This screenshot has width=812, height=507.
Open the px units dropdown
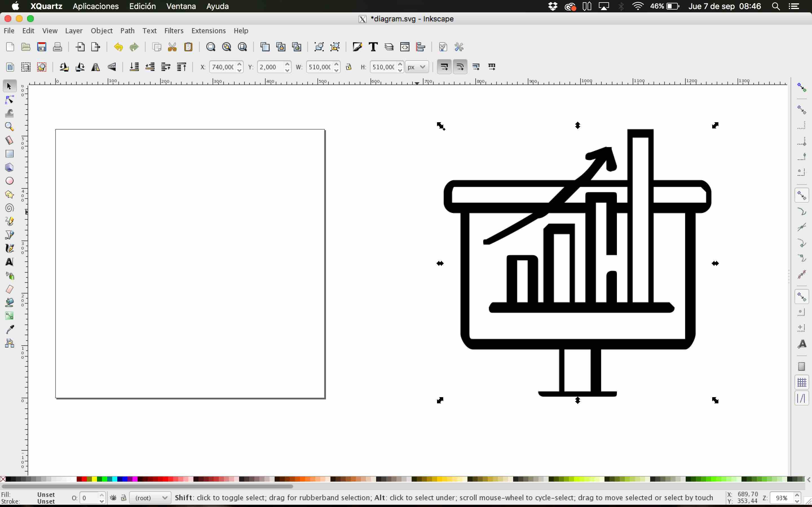point(416,67)
